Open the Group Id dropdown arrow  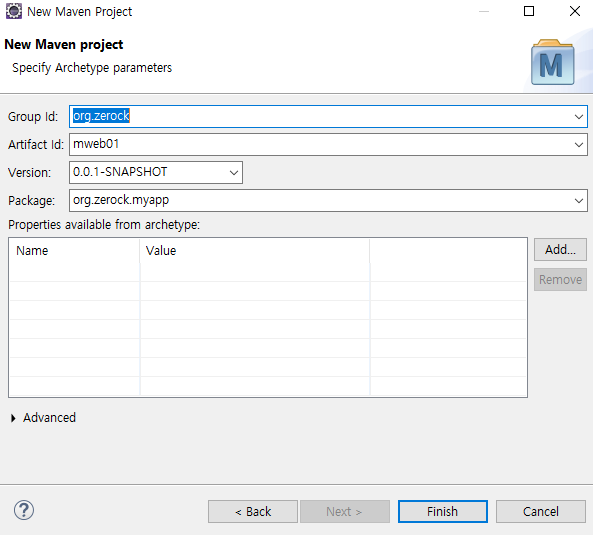tap(579, 116)
